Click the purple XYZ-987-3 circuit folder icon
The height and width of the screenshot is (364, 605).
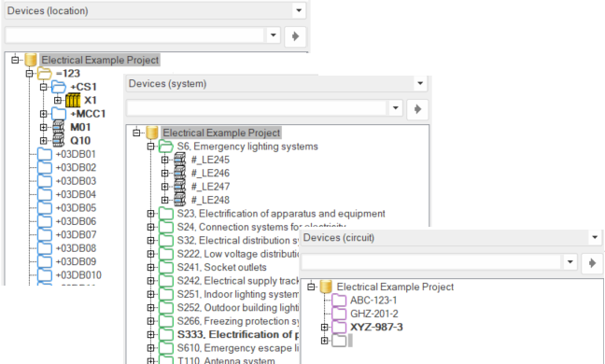click(x=339, y=327)
